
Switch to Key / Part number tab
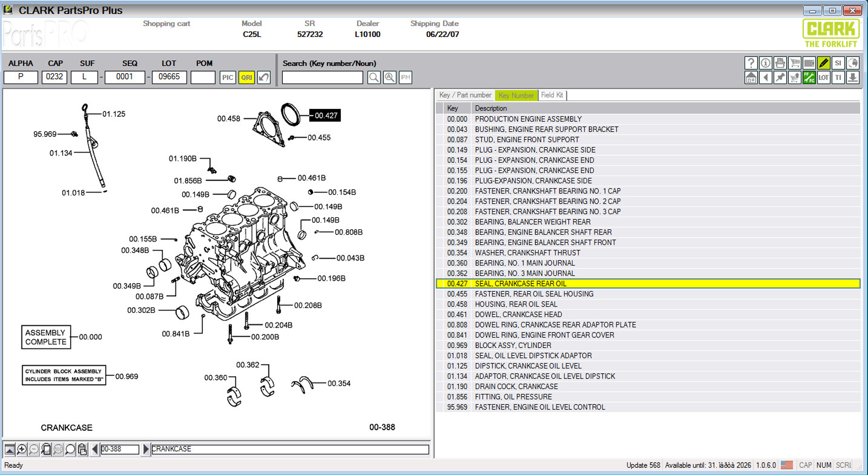(465, 95)
